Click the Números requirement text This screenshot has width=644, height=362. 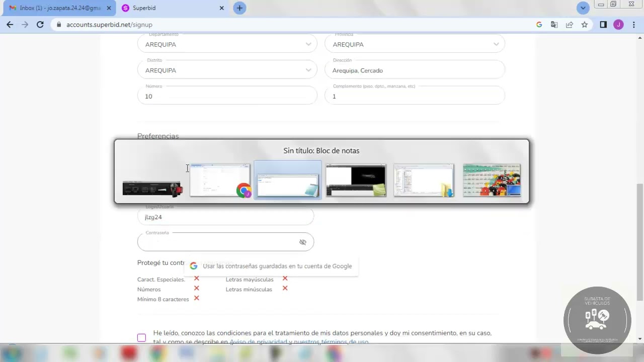[x=149, y=289]
